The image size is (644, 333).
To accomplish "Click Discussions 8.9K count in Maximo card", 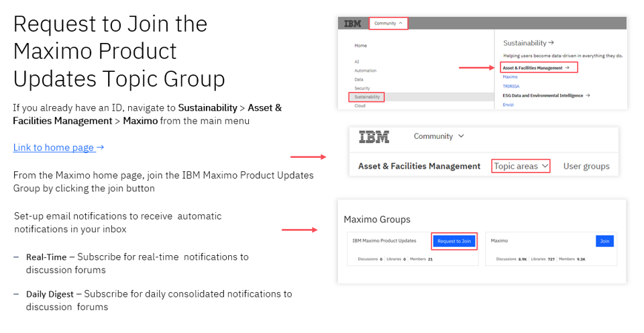I will tap(511, 259).
